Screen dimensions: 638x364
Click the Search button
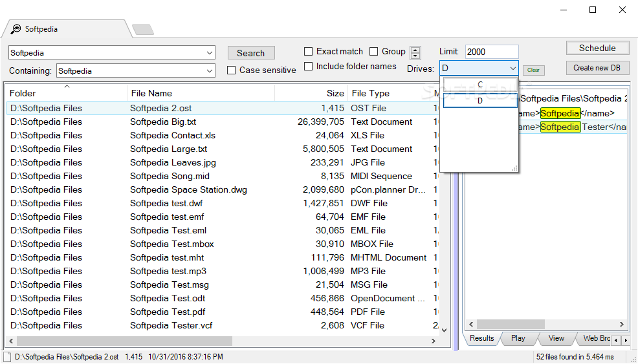pos(251,53)
